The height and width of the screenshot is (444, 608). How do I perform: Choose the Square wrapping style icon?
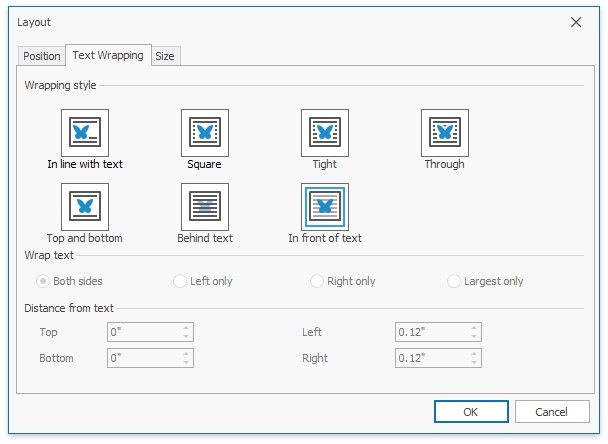tap(205, 133)
